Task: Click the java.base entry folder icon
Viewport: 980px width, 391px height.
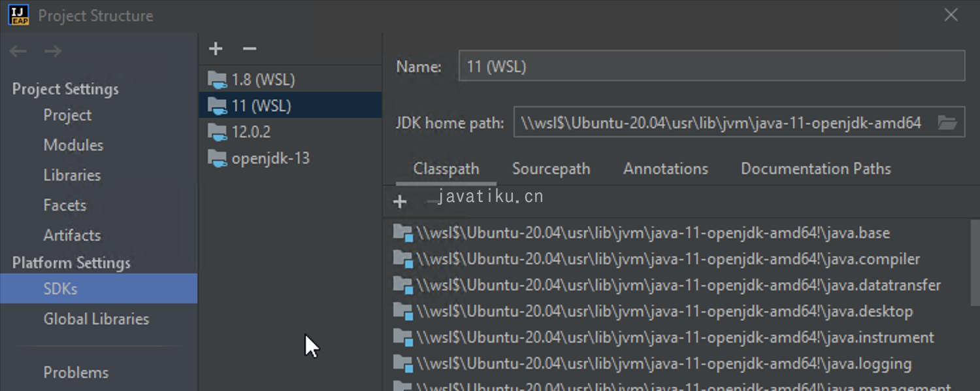Action: click(x=403, y=233)
